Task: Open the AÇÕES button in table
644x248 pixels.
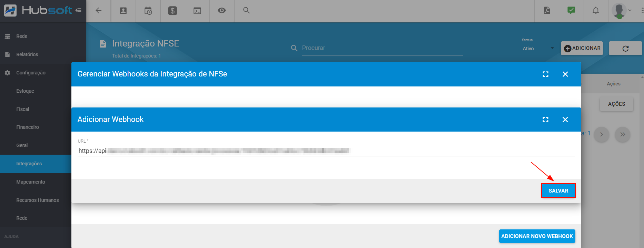Action: pyautogui.click(x=616, y=104)
